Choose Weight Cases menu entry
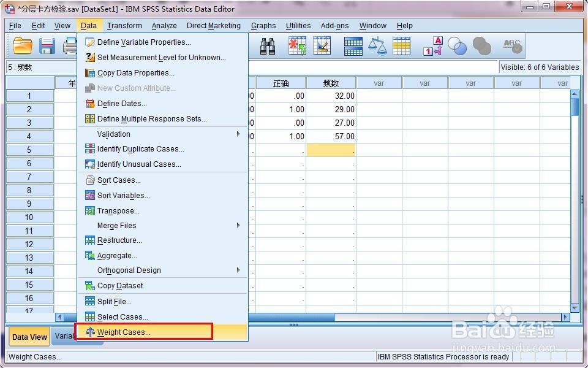Screen dimensions: 588x368 tap(162, 332)
